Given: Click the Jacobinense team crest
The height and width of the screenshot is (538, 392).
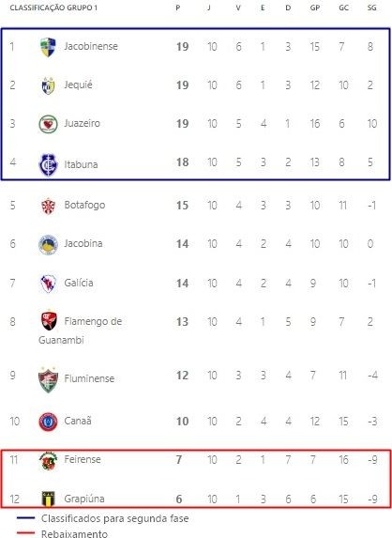Looking at the screenshot, I should (x=48, y=47).
